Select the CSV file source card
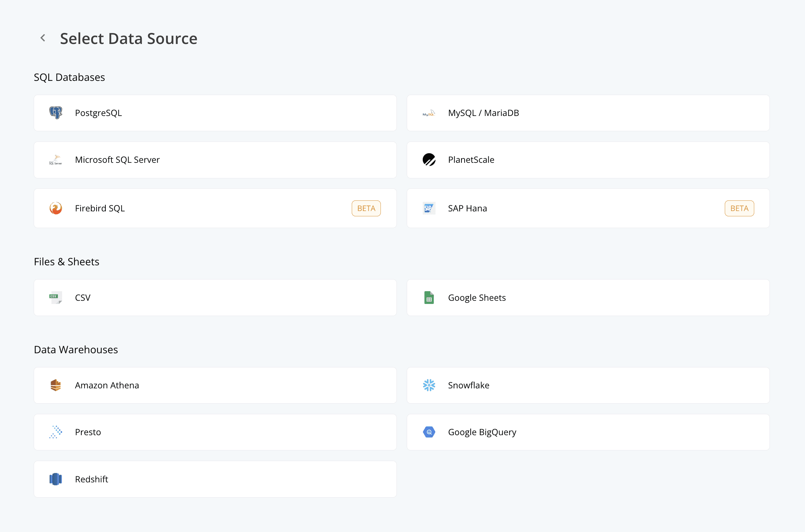The width and height of the screenshot is (805, 532). click(x=215, y=298)
